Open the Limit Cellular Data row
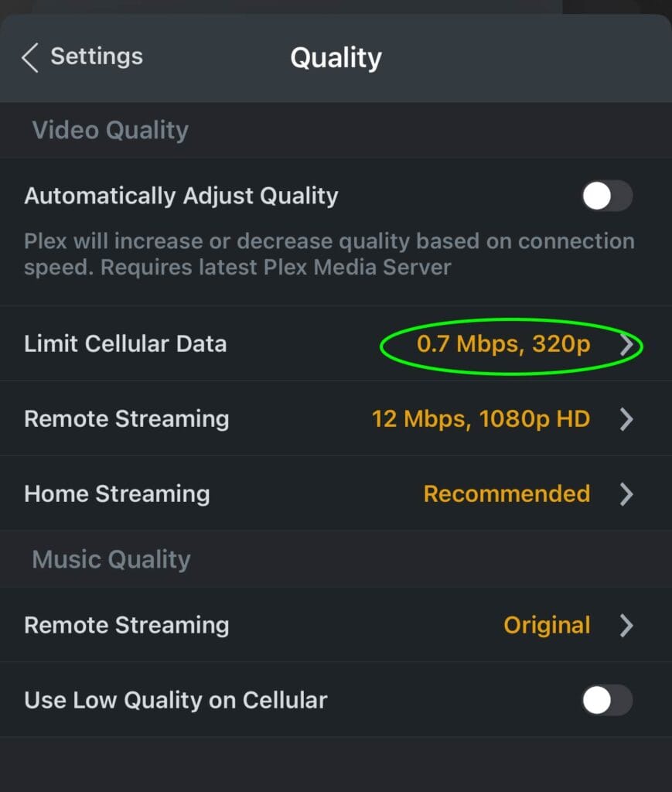672x792 pixels. coord(336,343)
